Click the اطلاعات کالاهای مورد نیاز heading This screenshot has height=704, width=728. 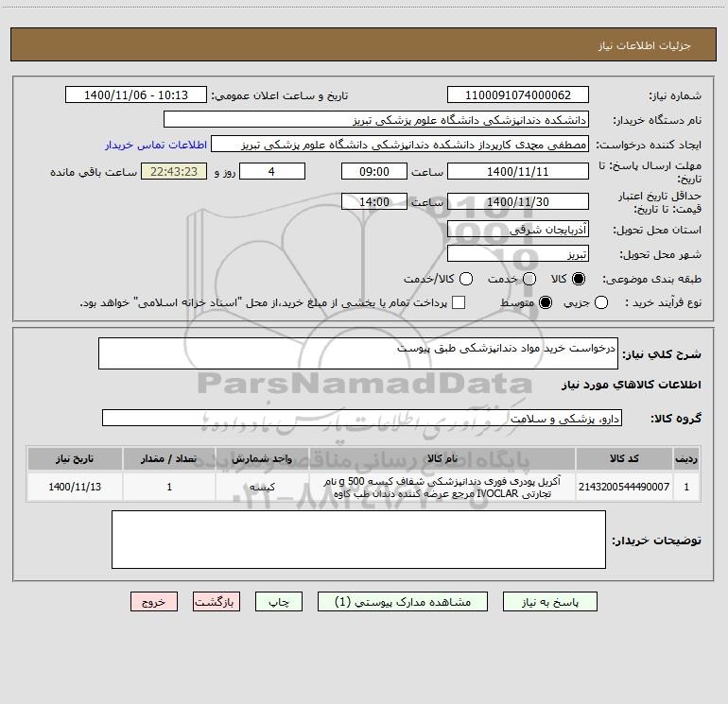point(631,385)
